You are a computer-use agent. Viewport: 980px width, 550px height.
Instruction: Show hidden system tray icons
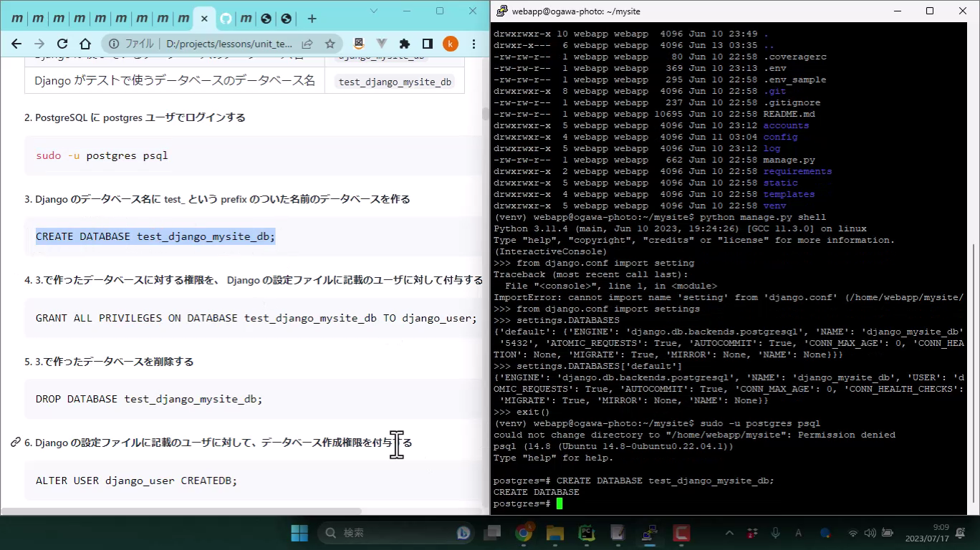pyautogui.click(x=729, y=533)
